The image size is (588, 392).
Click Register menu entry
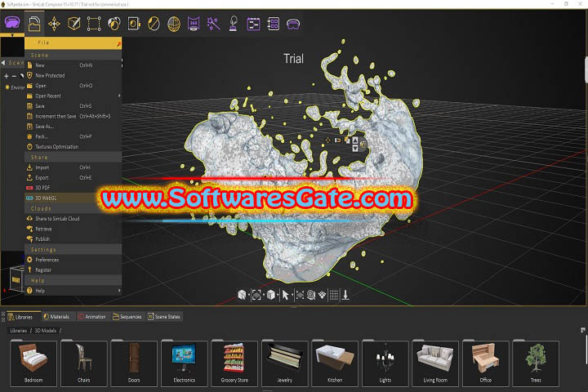click(73, 269)
